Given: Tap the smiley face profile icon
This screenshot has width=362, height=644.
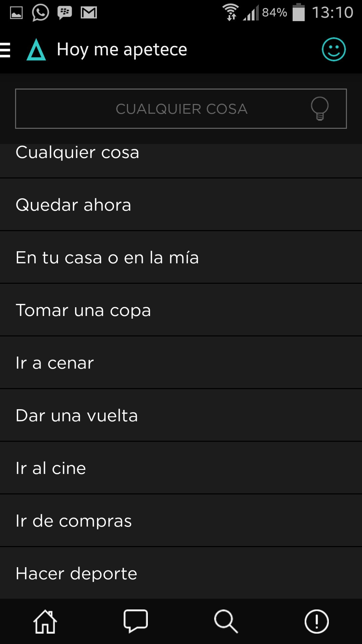Looking at the screenshot, I should click(334, 50).
